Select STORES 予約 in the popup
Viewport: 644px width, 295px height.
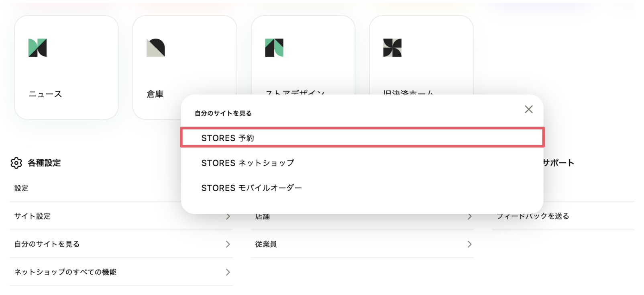228,138
